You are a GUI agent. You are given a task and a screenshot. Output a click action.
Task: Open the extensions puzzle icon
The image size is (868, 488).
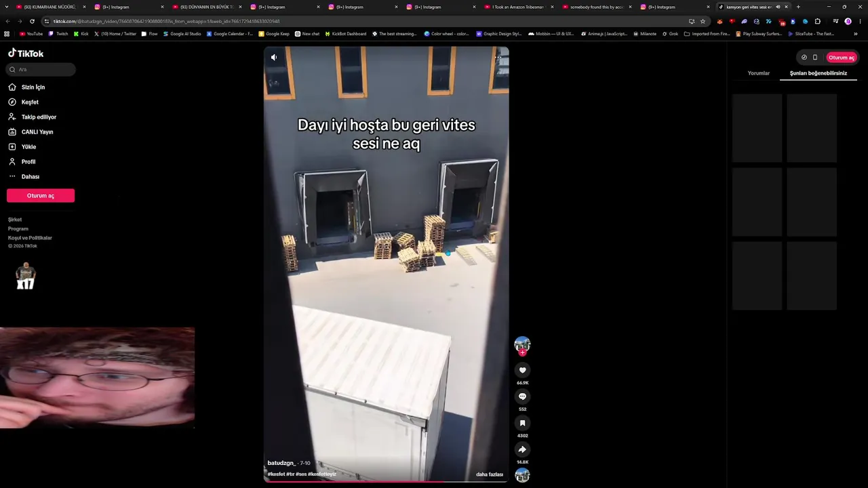coord(817,21)
